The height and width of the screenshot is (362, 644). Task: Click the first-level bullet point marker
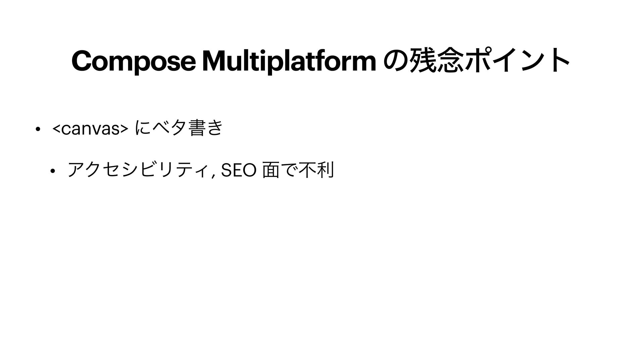click(38, 129)
